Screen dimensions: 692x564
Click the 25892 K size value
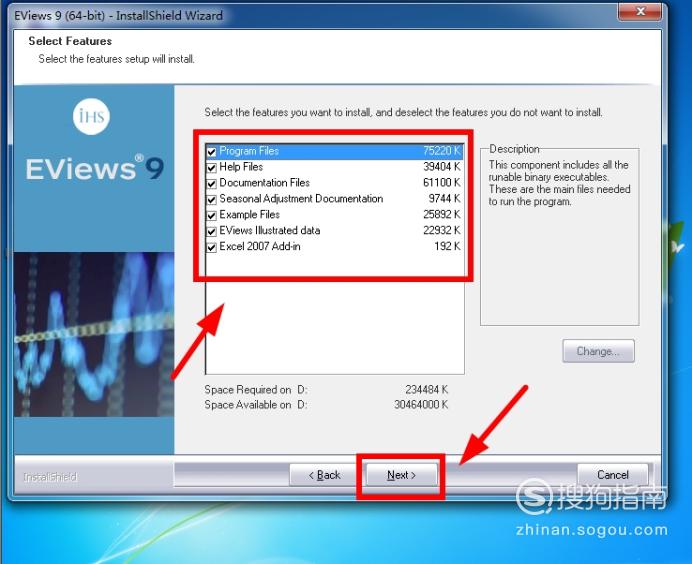click(442, 214)
